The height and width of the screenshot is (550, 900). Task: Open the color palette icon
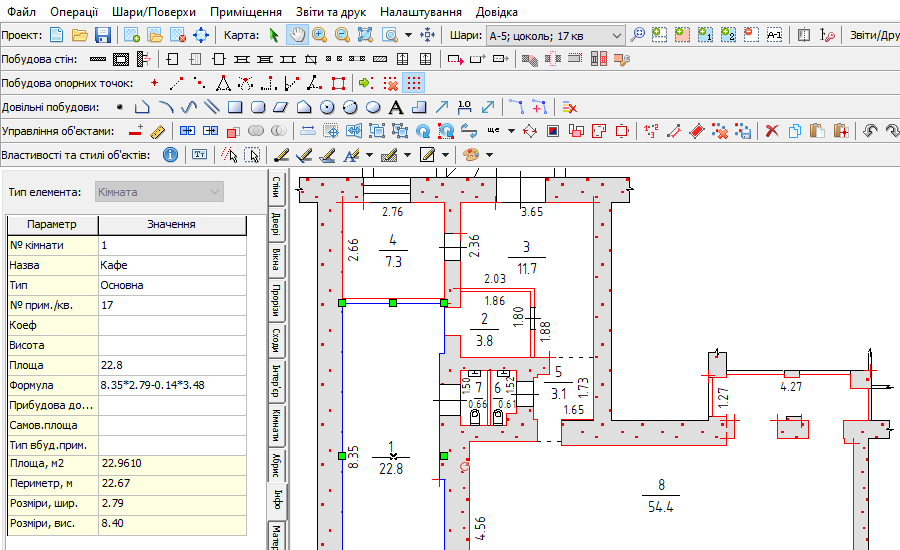[x=471, y=155]
